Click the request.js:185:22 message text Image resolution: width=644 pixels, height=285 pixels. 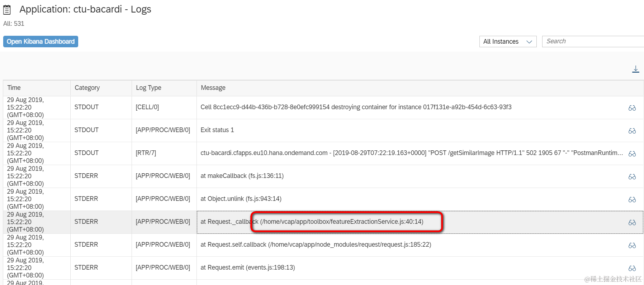coord(316,245)
